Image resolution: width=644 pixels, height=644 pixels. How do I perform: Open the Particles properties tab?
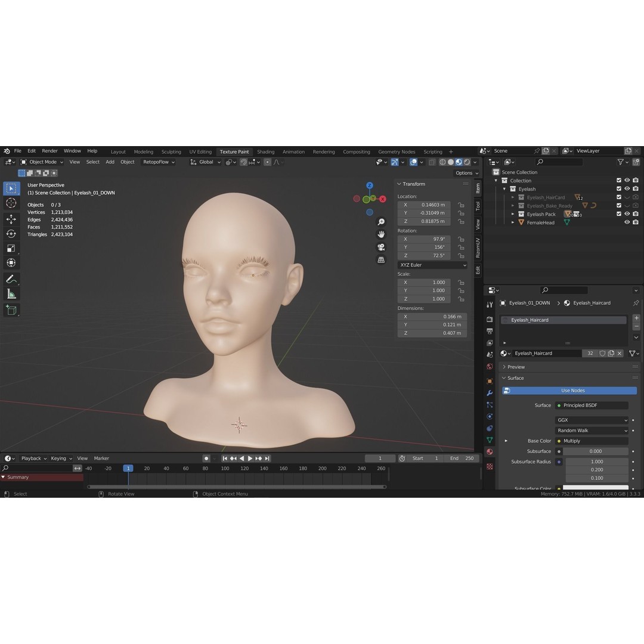[490, 405]
